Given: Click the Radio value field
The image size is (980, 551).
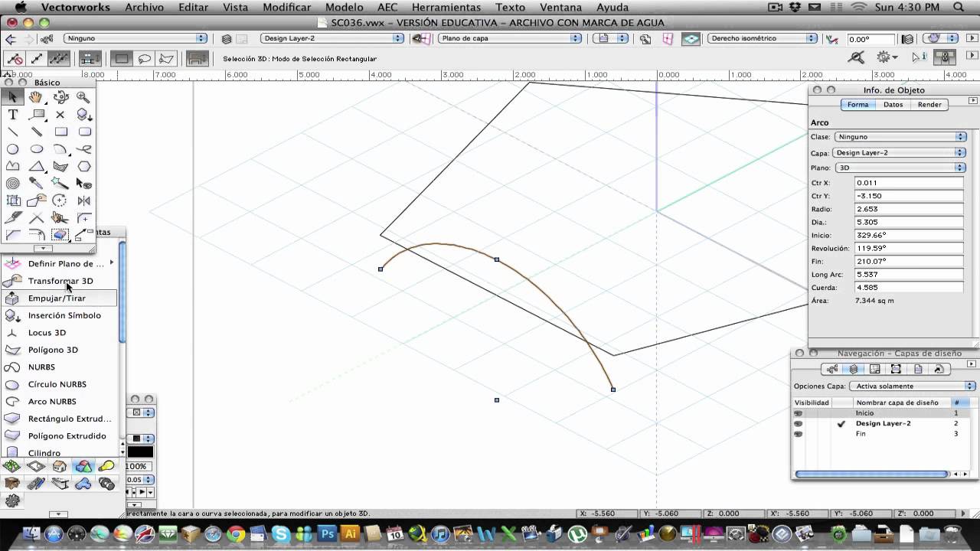Looking at the screenshot, I should 908,209.
